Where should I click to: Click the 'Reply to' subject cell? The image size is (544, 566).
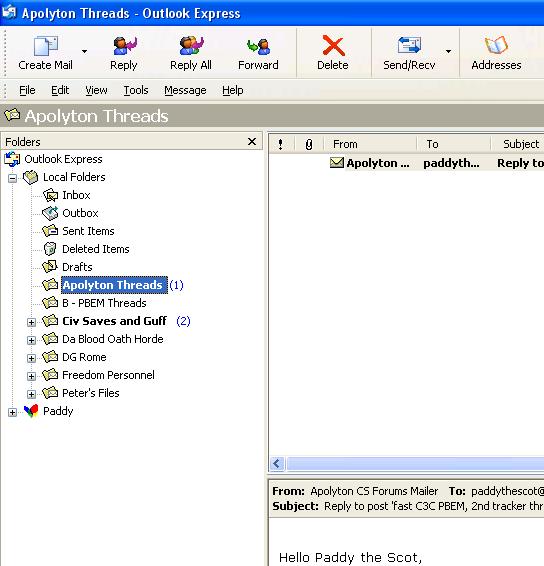pos(520,163)
